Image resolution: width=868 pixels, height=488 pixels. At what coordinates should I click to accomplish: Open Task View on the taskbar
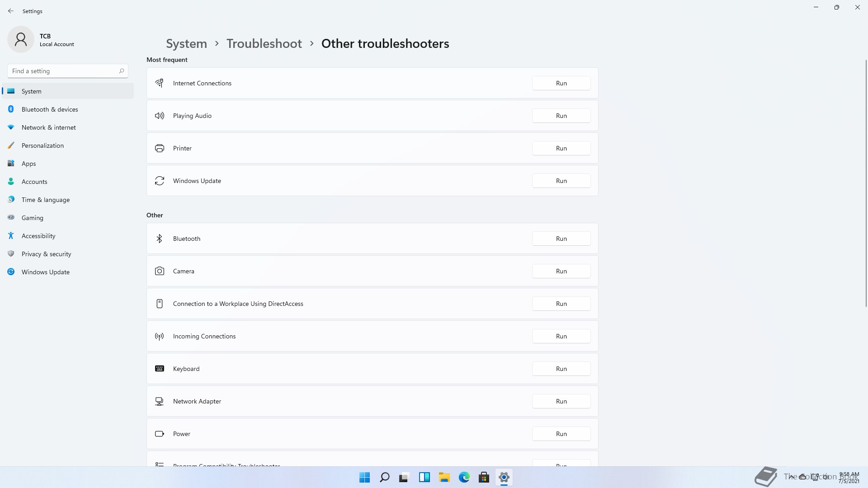pos(404,477)
